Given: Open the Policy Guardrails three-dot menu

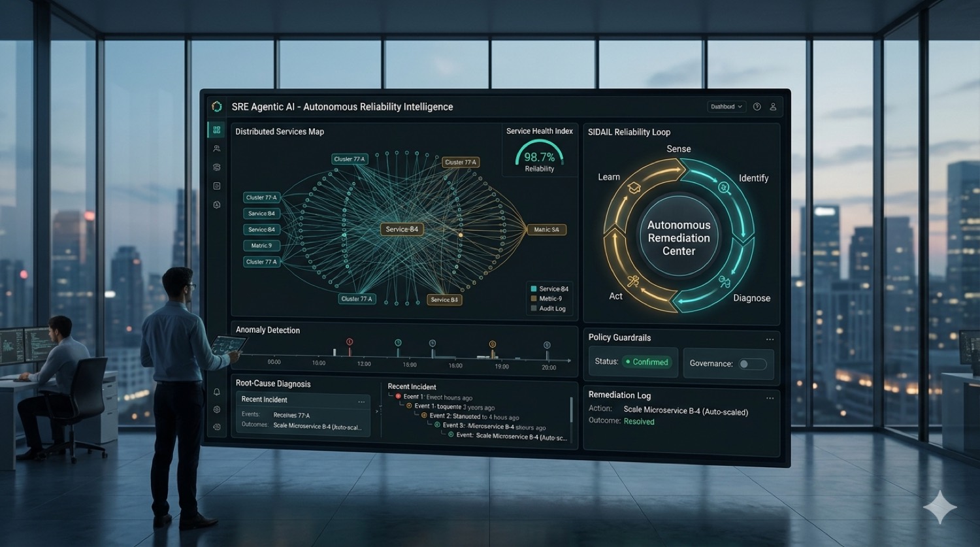Looking at the screenshot, I should click(x=770, y=339).
